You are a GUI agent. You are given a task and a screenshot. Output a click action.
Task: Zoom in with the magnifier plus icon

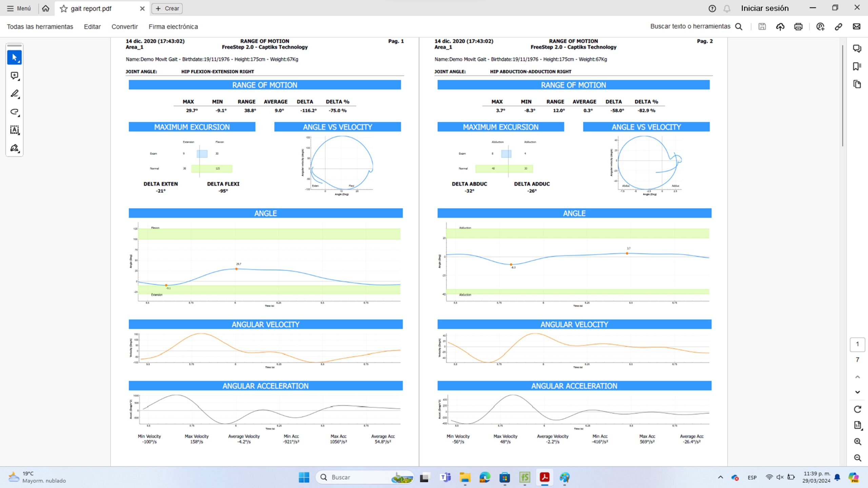[x=857, y=442]
